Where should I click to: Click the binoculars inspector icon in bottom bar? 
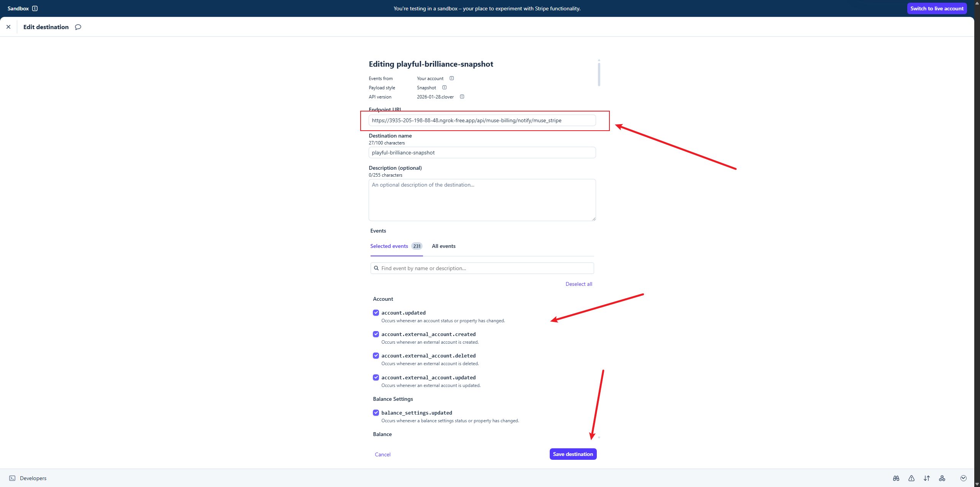(896, 478)
